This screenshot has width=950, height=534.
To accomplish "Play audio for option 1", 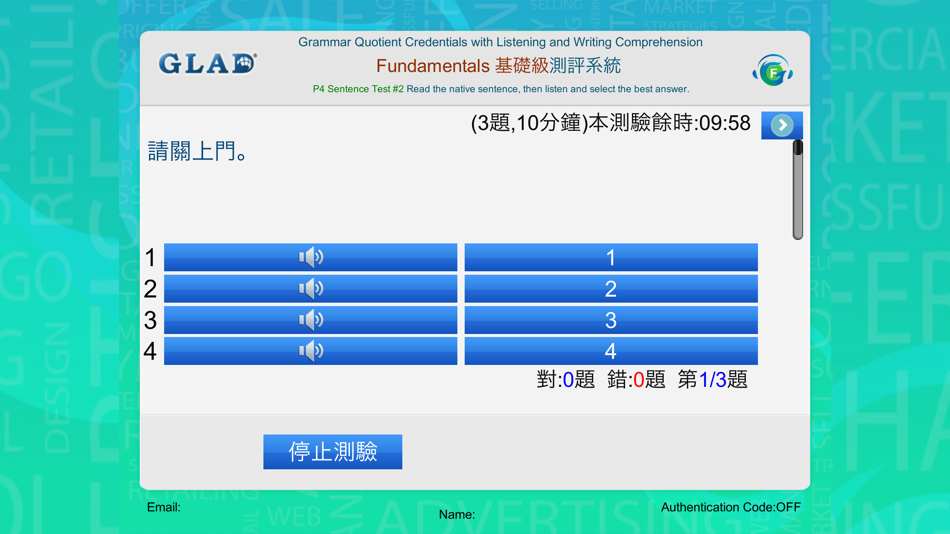I will pyautogui.click(x=310, y=258).
